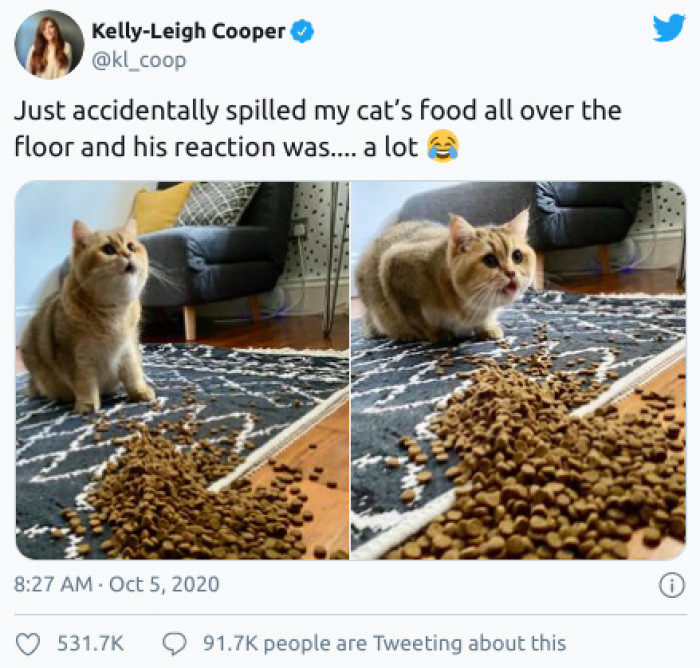The width and height of the screenshot is (700, 668).
Task: Click the 531.7K likes count
Action: (91, 643)
